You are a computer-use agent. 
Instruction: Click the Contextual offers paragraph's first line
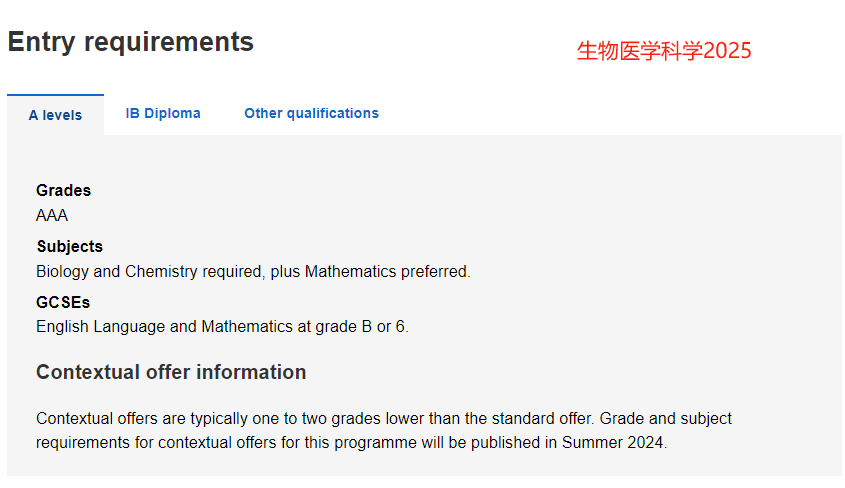click(384, 419)
